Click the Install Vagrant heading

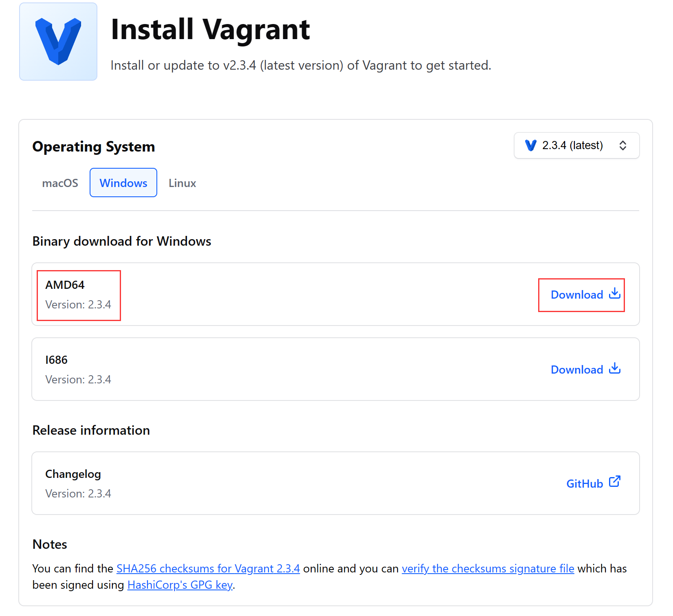pyautogui.click(x=210, y=29)
